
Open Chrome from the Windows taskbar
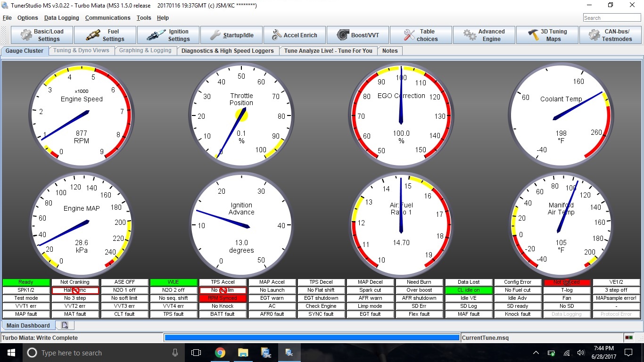(220, 353)
